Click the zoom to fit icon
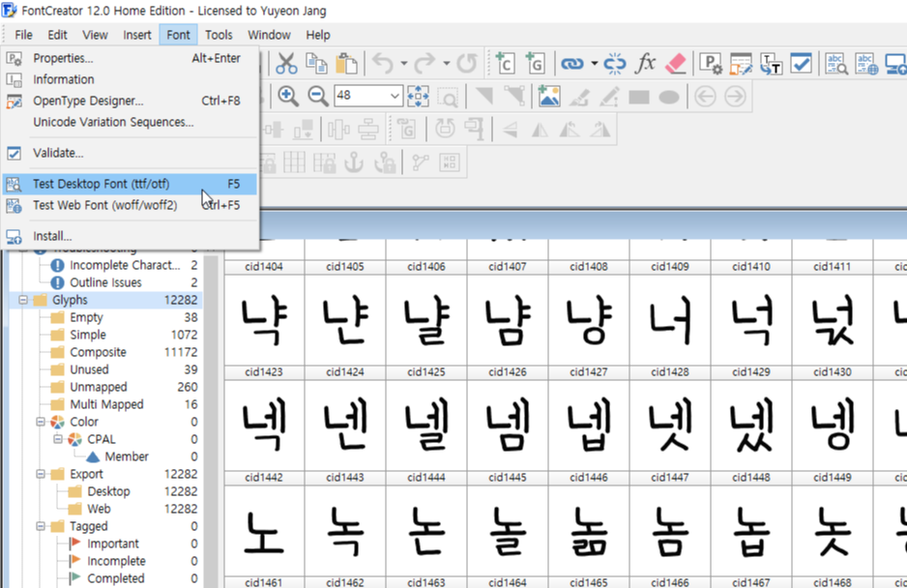Screen dimensions: 907x588 pyautogui.click(x=418, y=97)
